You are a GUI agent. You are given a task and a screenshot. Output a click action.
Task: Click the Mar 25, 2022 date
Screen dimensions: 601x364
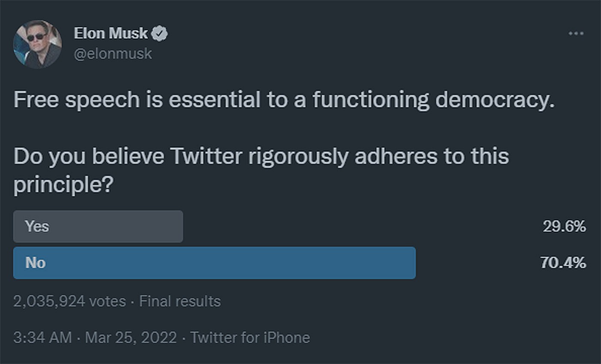131,337
